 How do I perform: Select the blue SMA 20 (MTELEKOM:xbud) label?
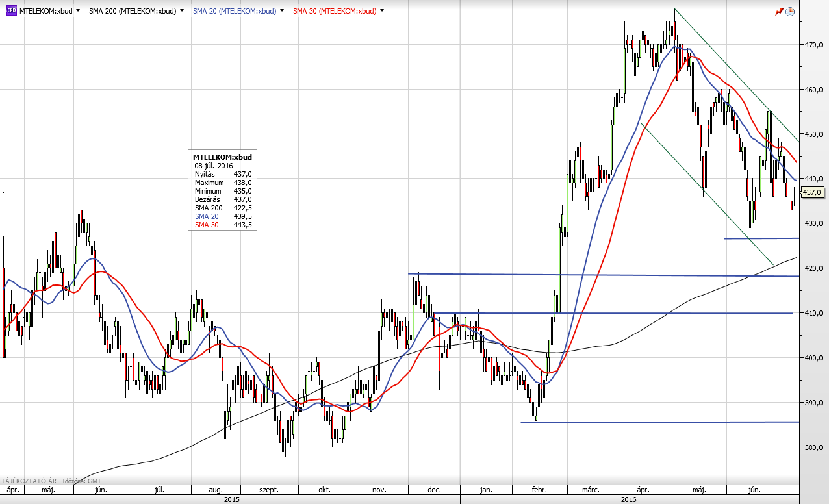[235, 11]
